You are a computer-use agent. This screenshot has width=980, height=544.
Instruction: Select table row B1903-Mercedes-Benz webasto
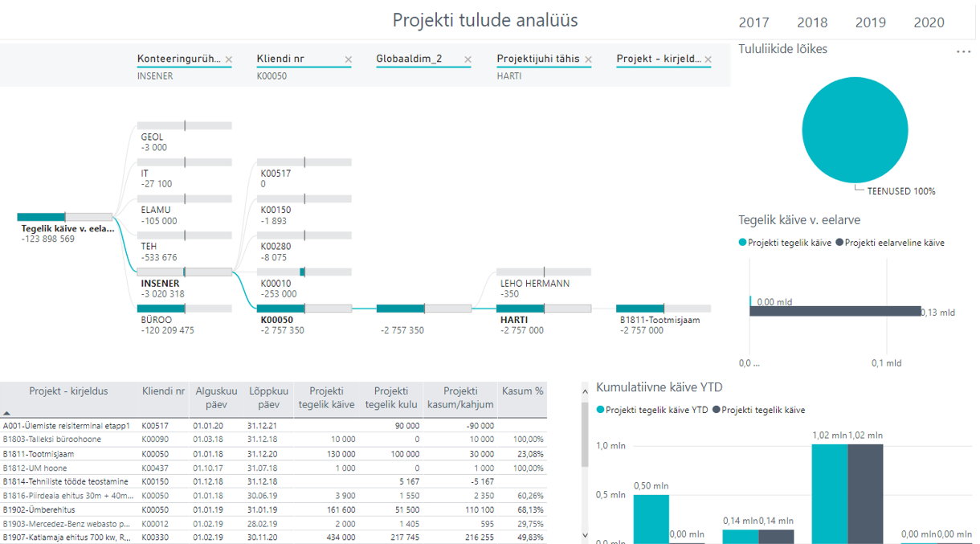tap(273, 523)
